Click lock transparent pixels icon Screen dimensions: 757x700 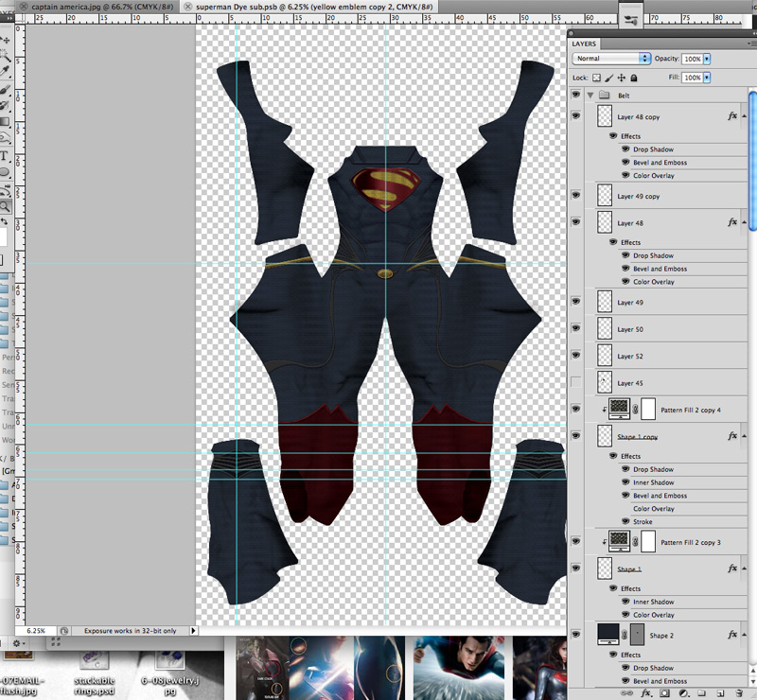[597, 78]
